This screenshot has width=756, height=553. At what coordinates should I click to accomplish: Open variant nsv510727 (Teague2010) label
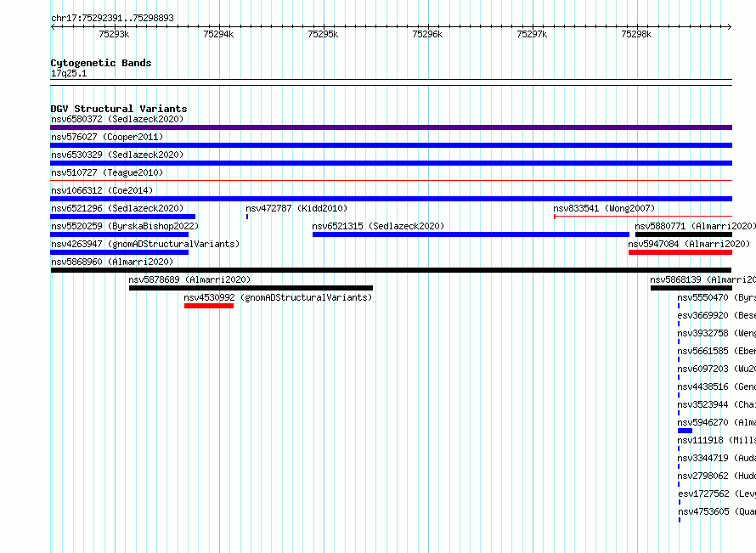[107, 172]
